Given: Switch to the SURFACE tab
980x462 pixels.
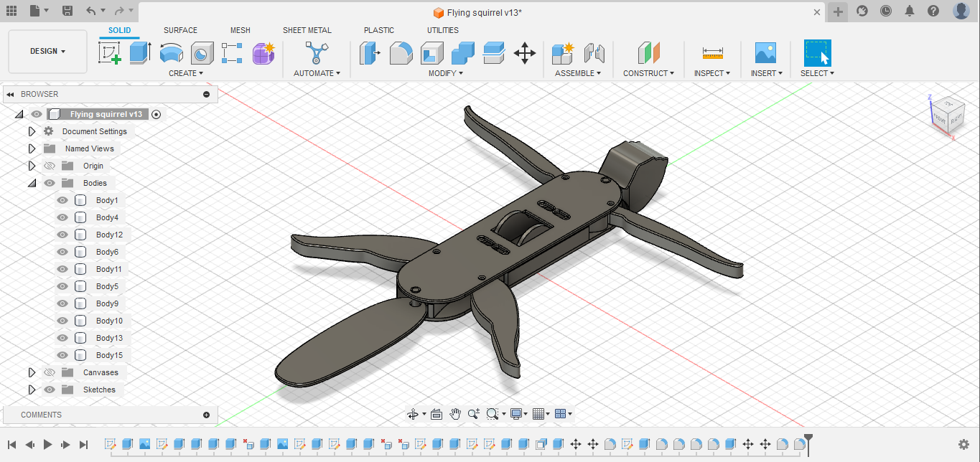Looking at the screenshot, I should click(180, 30).
